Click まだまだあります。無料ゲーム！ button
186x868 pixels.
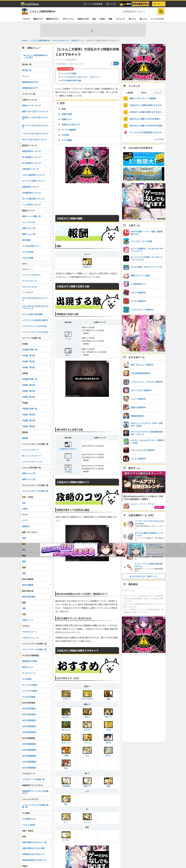pyautogui.click(x=144, y=576)
